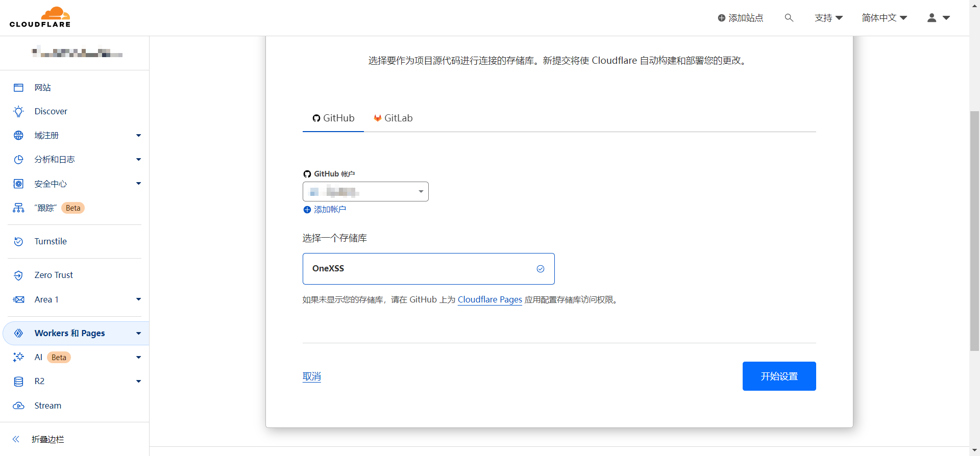980x456 pixels.
Task: Open the 支持 dropdown menu
Action: point(828,18)
